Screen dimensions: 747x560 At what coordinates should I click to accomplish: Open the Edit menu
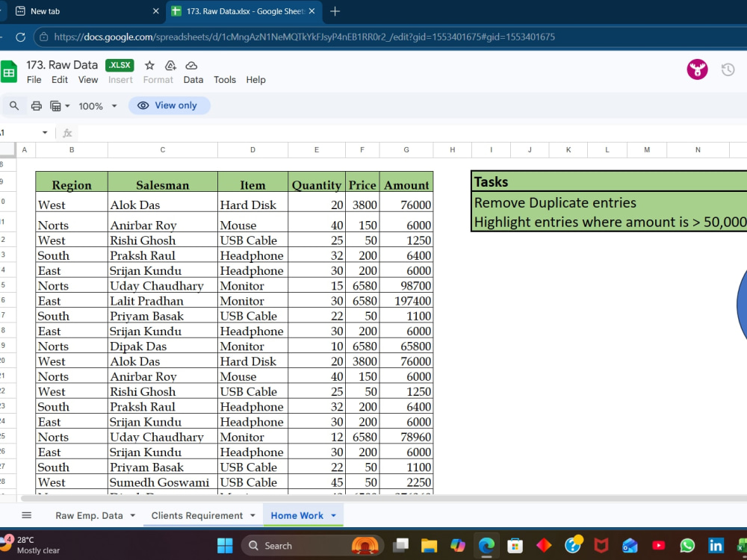(x=60, y=80)
